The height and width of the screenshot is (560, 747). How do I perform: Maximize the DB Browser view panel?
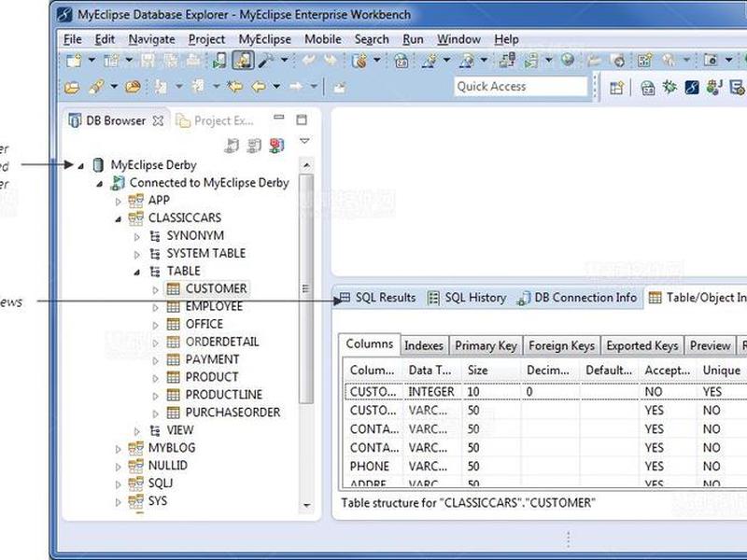(302, 119)
